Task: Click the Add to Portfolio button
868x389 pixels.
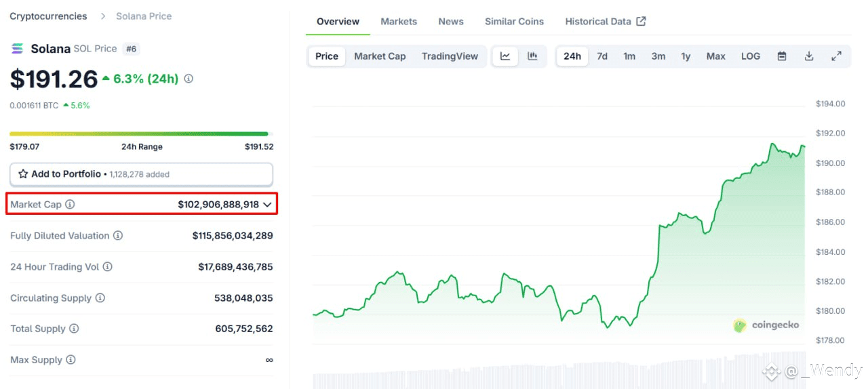Action: click(x=141, y=174)
